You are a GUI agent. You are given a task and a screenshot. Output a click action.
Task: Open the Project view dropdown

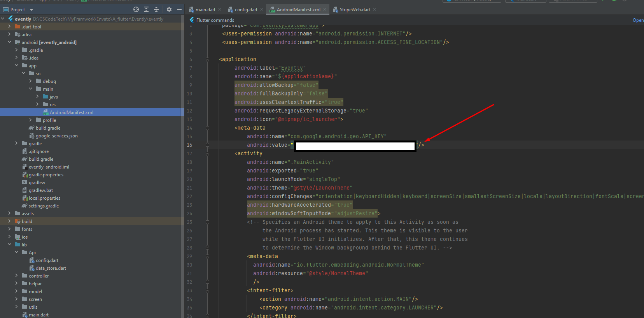31,10
